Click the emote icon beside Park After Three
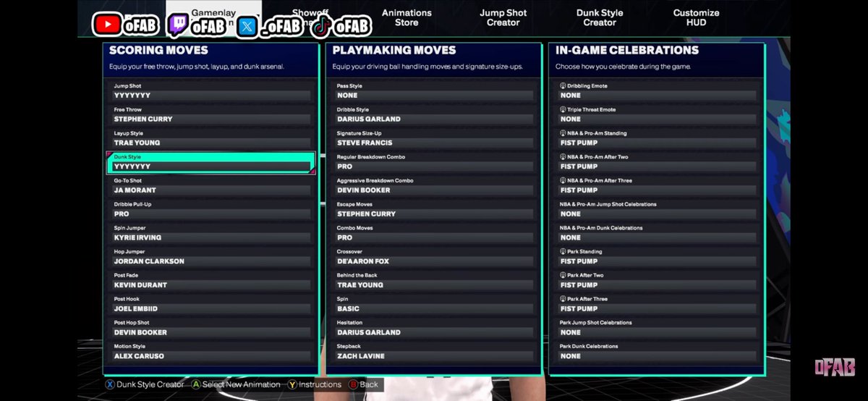868x401 pixels. click(x=563, y=299)
